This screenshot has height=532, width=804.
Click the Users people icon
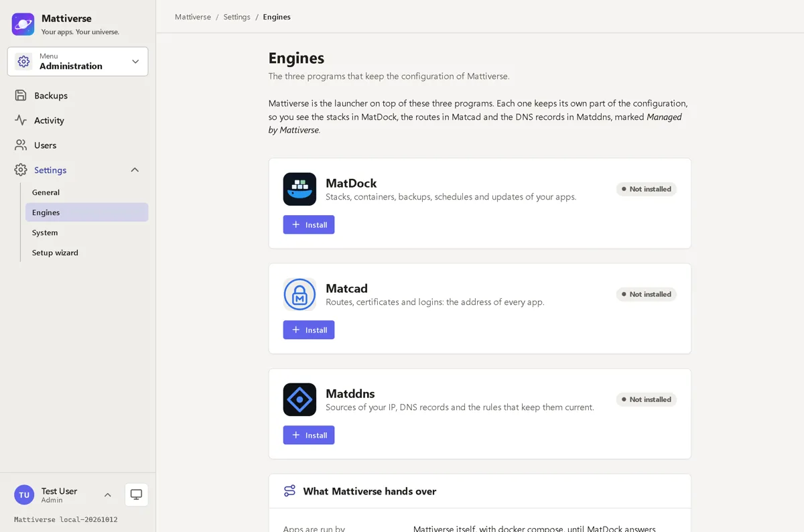click(x=21, y=145)
